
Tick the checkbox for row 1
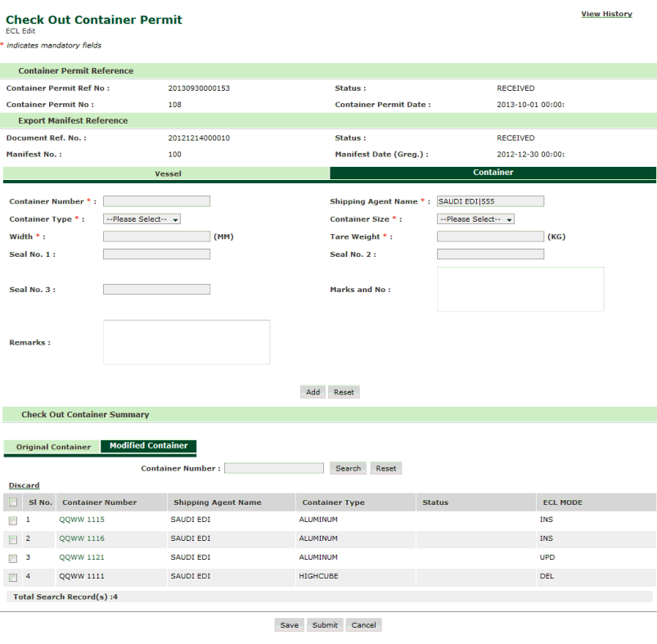(13, 520)
